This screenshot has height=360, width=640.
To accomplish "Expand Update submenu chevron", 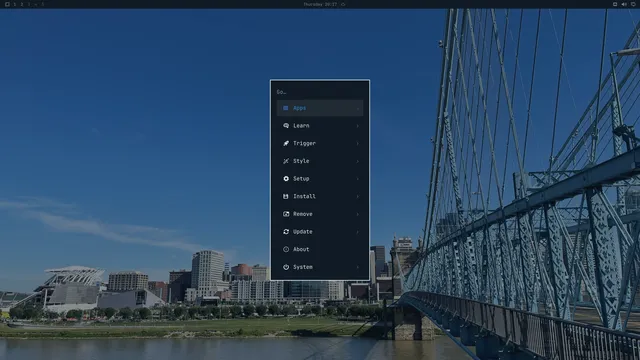I will pyautogui.click(x=358, y=231).
